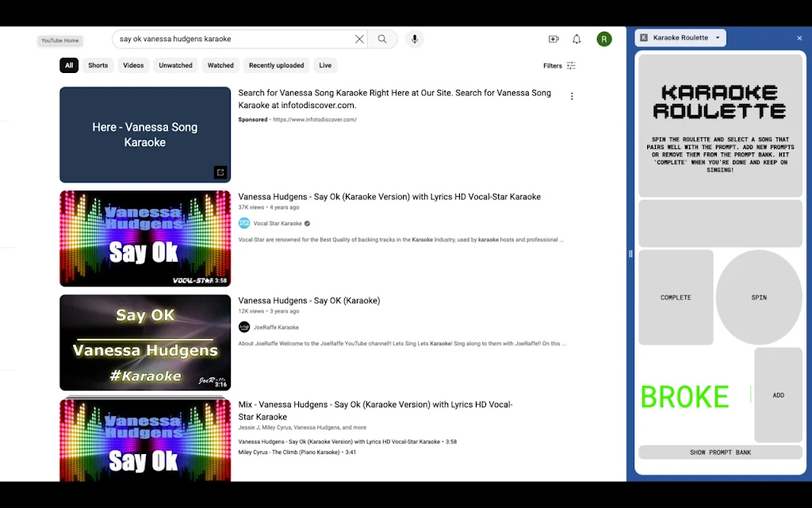812x508 pixels.
Task: Click the COMPLETE button
Action: pyautogui.click(x=676, y=298)
